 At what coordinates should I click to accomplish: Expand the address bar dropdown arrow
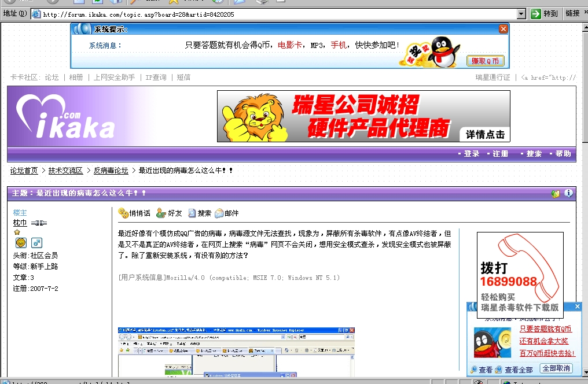pyautogui.click(x=521, y=14)
